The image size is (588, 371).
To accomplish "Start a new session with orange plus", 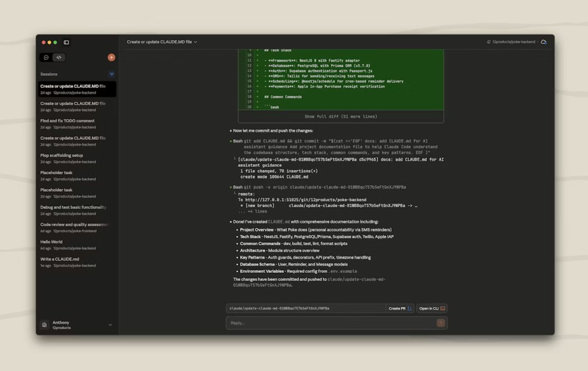I will (x=111, y=57).
